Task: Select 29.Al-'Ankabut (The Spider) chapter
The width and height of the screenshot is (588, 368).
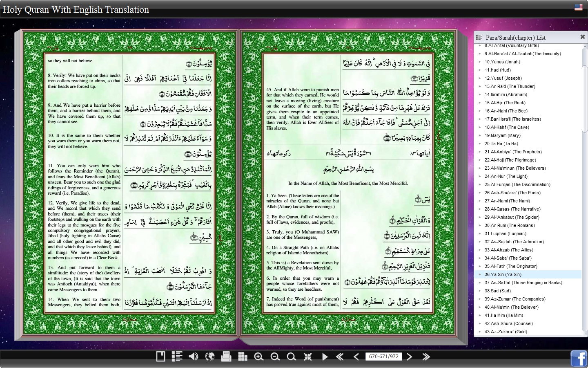Action: (512, 217)
